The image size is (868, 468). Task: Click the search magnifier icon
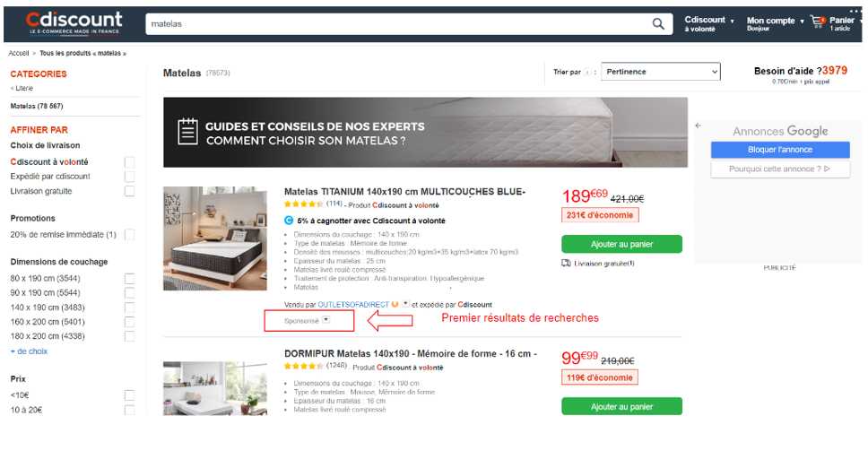point(657,24)
